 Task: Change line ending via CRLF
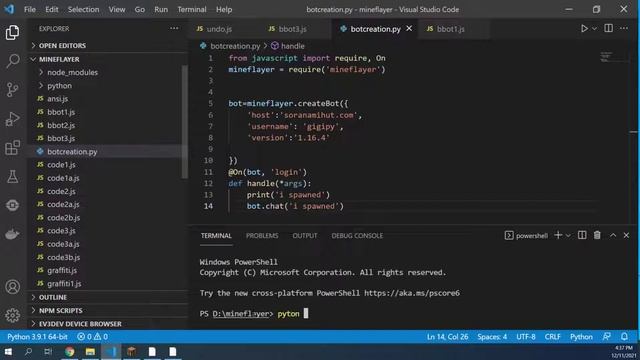pos(552,337)
